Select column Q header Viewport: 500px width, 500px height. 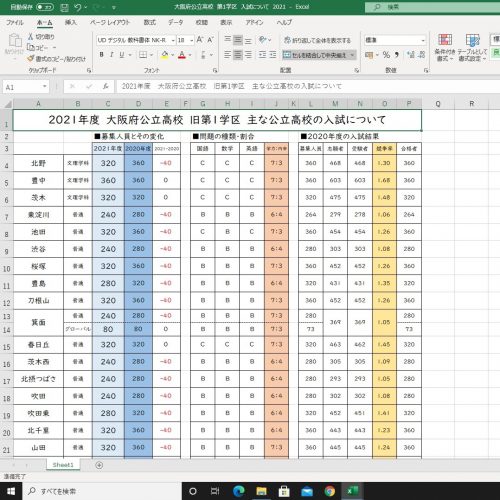438,104
